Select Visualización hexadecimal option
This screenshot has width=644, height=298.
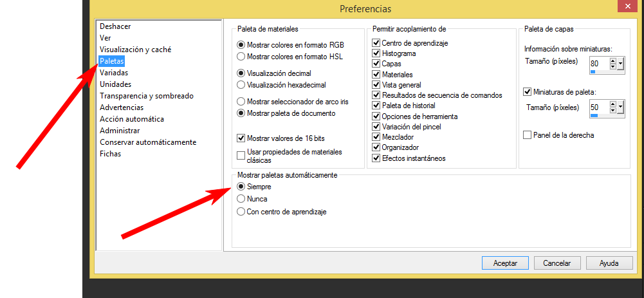click(x=282, y=85)
